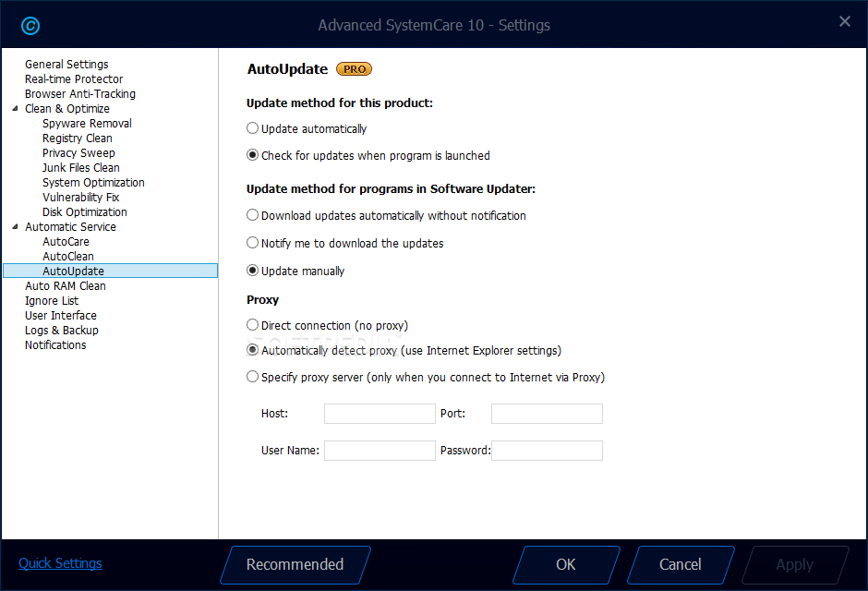Select Update automatically radio button
Image resolution: width=868 pixels, height=591 pixels.
(252, 128)
